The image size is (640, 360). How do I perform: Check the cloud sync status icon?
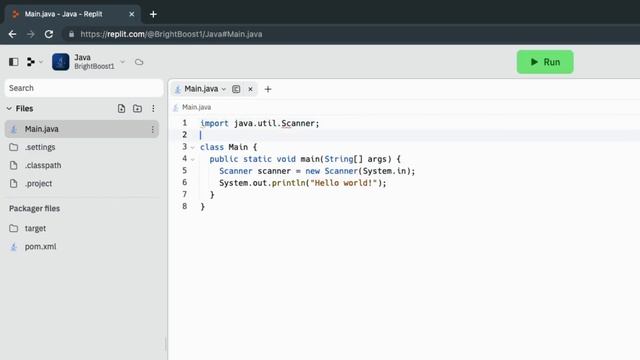(139, 62)
